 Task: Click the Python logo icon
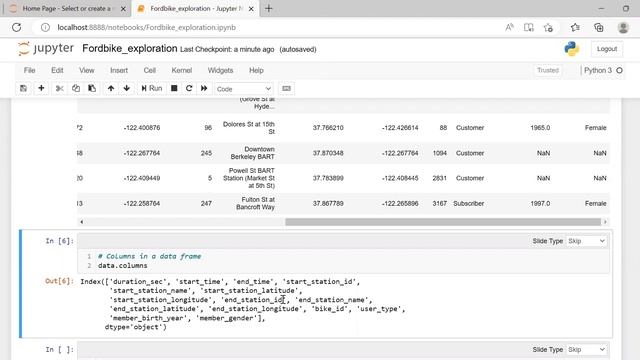tap(571, 49)
